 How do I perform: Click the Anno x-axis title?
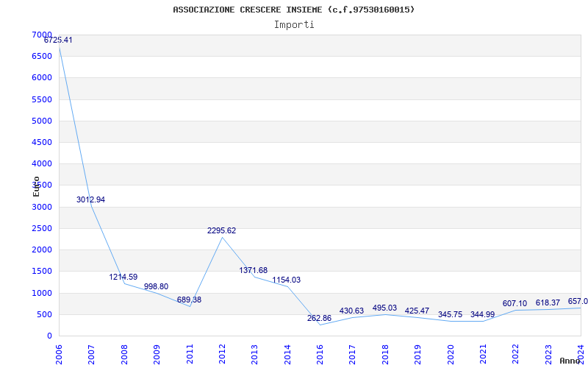pos(570,361)
